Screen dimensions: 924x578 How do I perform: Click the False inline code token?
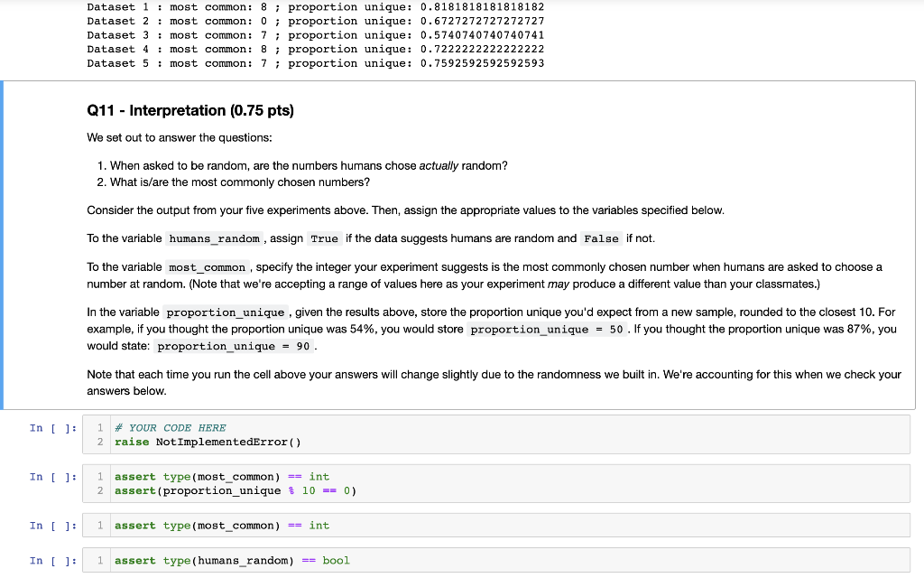(601, 238)
